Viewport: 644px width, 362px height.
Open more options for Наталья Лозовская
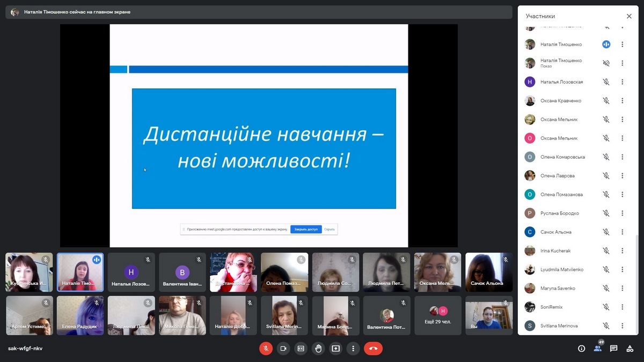(x=623, y=82)
